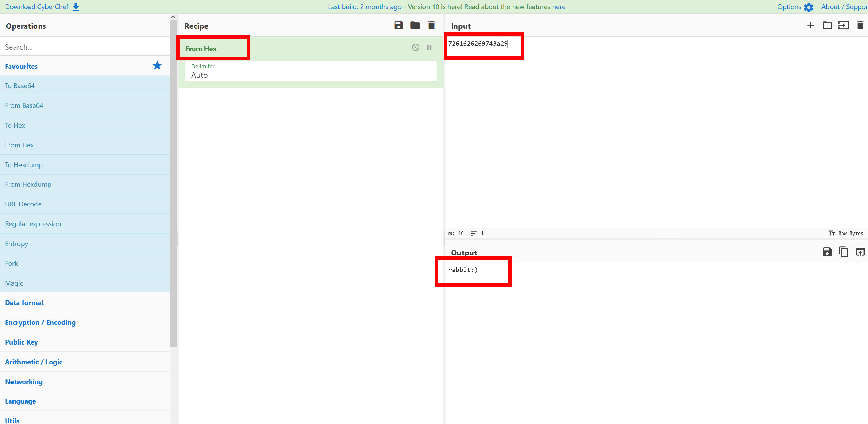Save output to file
Viewport: 868px width, 424px height.
pos(827,252)
